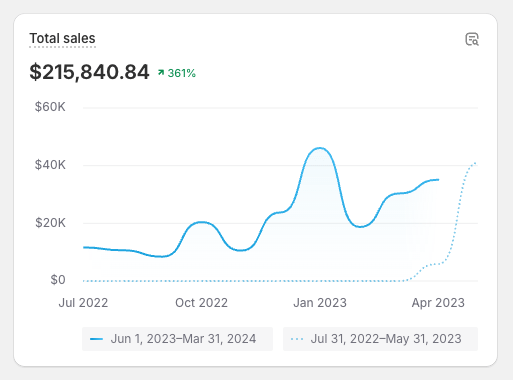Toggle the Jul 31, 2022–May 31, 2023 legend

380,339
